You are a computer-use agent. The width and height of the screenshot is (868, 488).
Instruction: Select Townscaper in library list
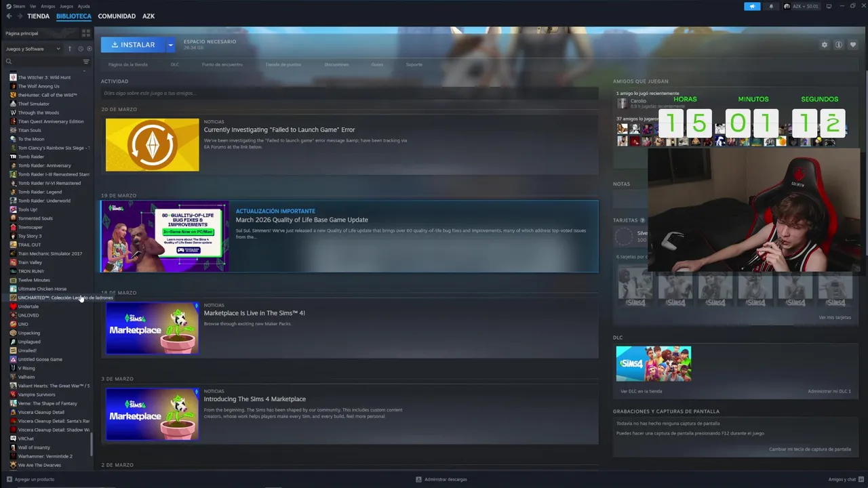31,227
